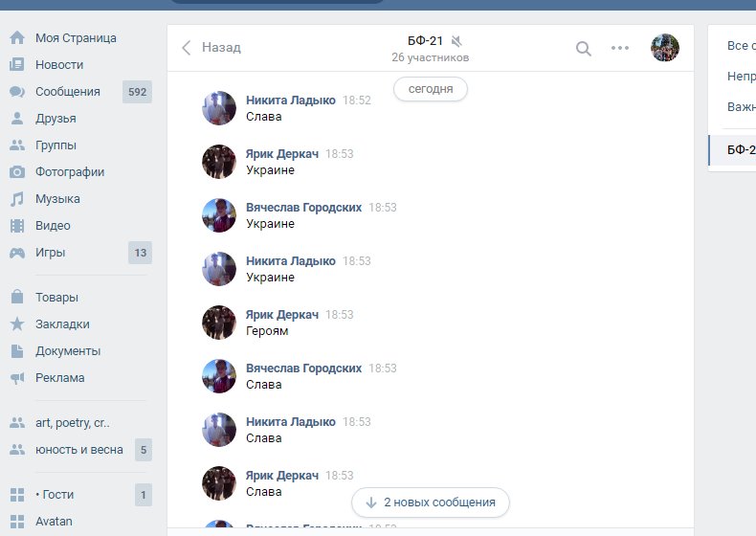Click the search magnifier icon in chat header
The width and height of the screenshot is (756, 536).
click(584, 48)
